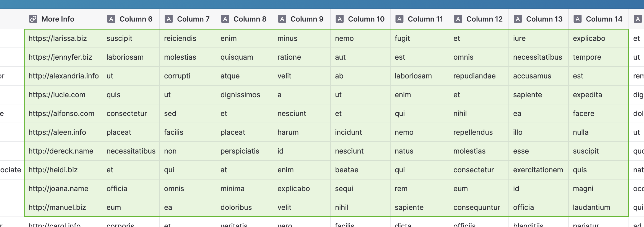This screenshot has height=227, width=644.
Task: Select the cell containing perspiciatis
Action: coord(245,151)
